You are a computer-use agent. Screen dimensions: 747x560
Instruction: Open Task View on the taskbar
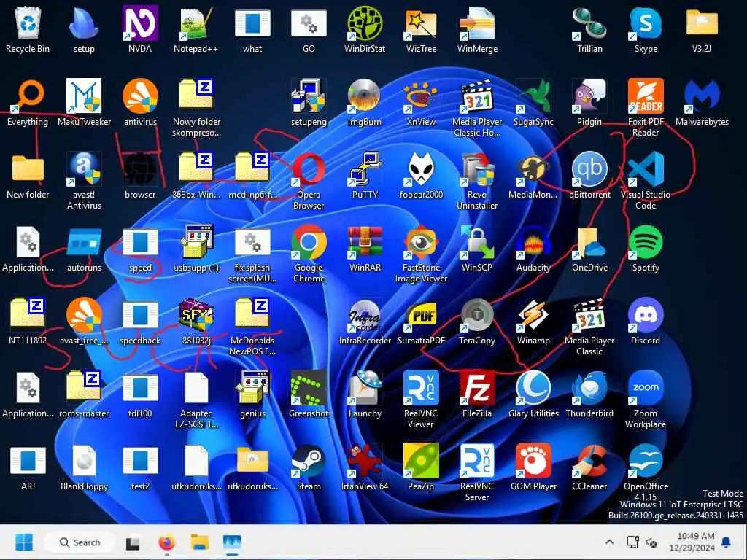[x=133, y=542]
